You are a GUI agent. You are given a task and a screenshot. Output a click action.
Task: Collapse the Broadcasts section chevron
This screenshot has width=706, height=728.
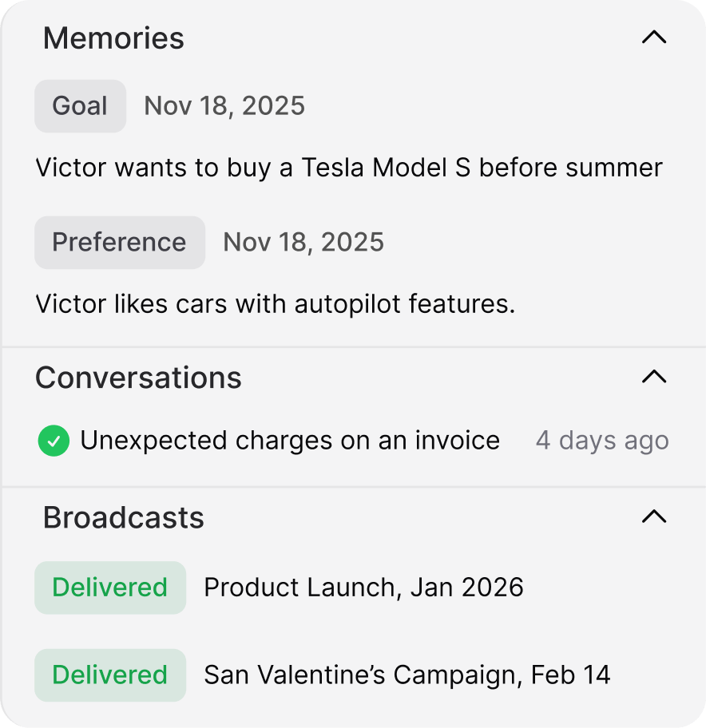[x=653, y=517]
